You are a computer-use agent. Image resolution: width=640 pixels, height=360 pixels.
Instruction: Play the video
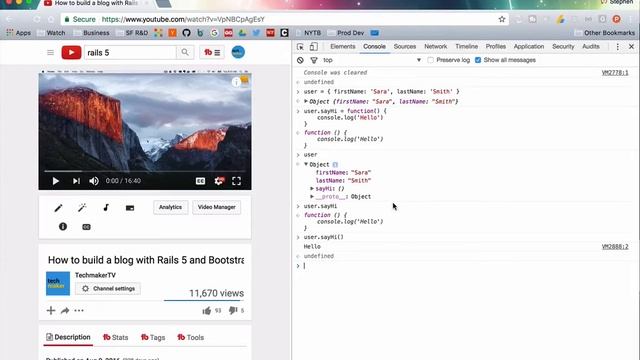coord(56,181)
